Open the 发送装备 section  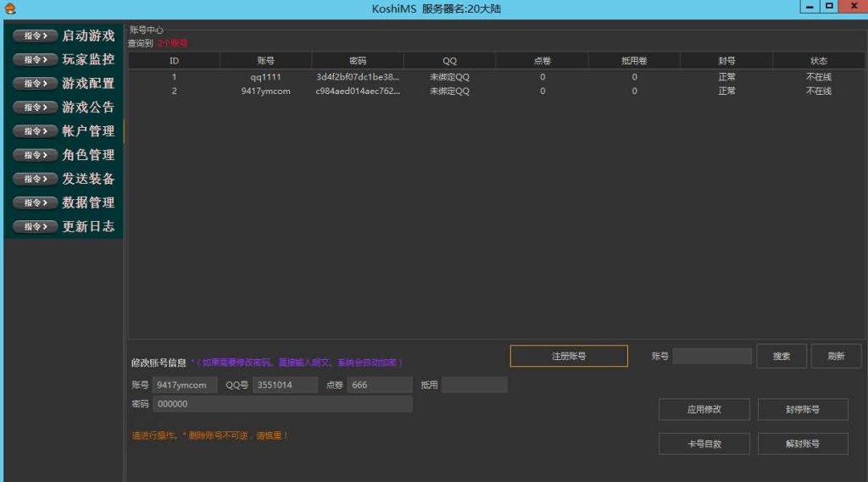point(88,179)
